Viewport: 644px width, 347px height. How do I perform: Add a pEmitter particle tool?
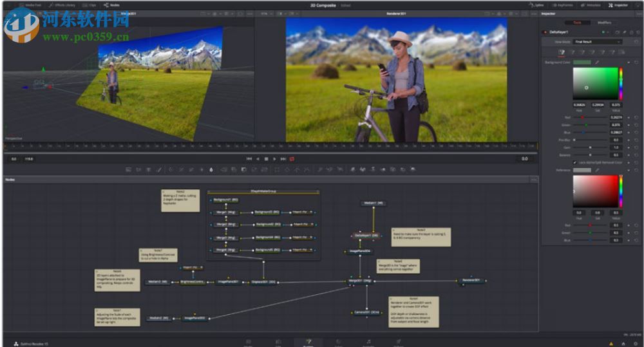319,169
